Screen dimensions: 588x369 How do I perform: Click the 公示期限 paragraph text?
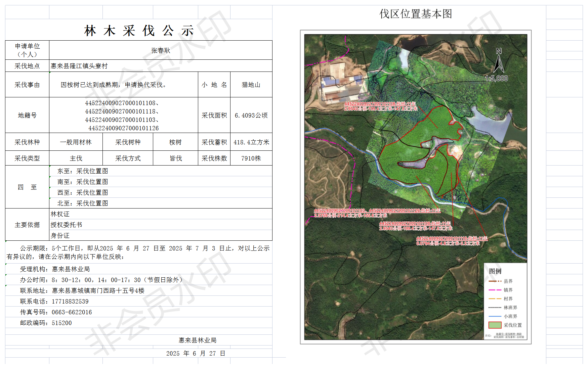point(139,252)
